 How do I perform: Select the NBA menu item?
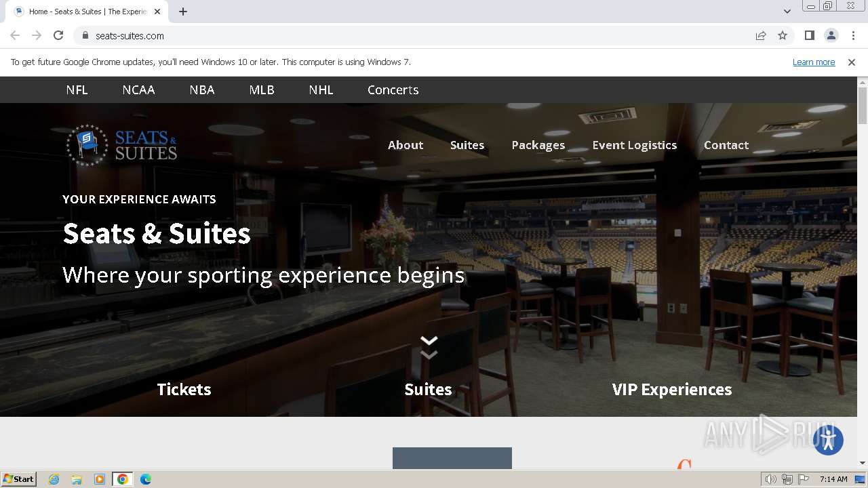click(202, 89)
